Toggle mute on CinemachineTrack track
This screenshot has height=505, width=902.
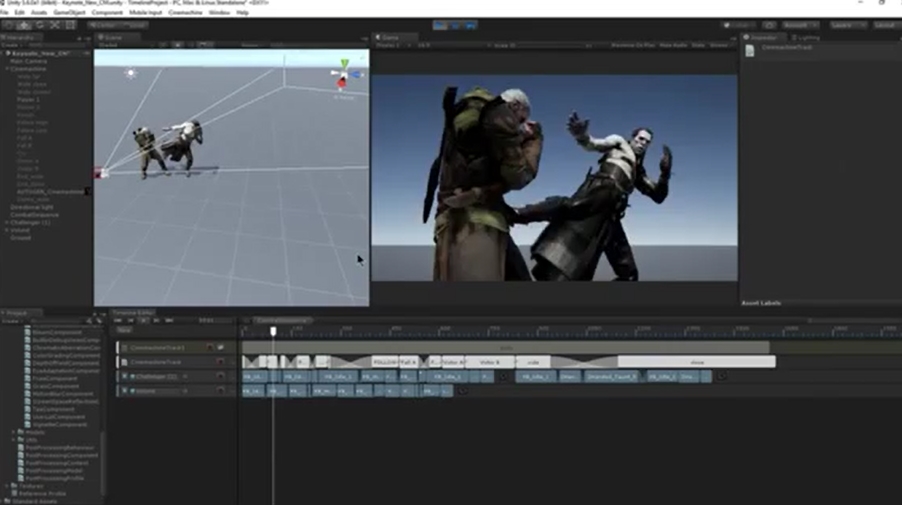click(x=220, y=362)
